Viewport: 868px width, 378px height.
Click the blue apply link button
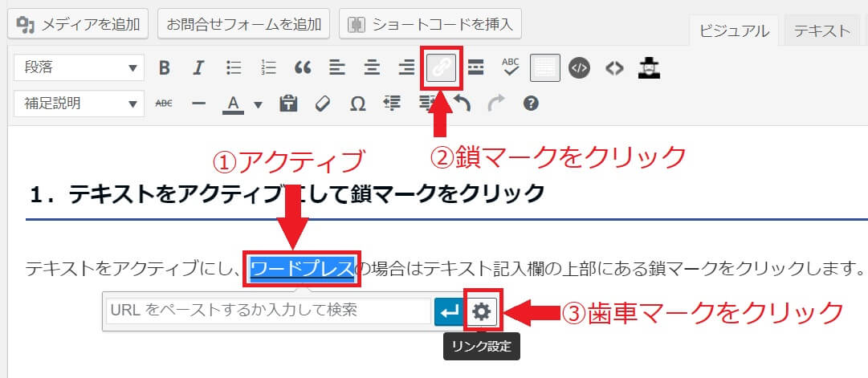(x=449, y=311)
